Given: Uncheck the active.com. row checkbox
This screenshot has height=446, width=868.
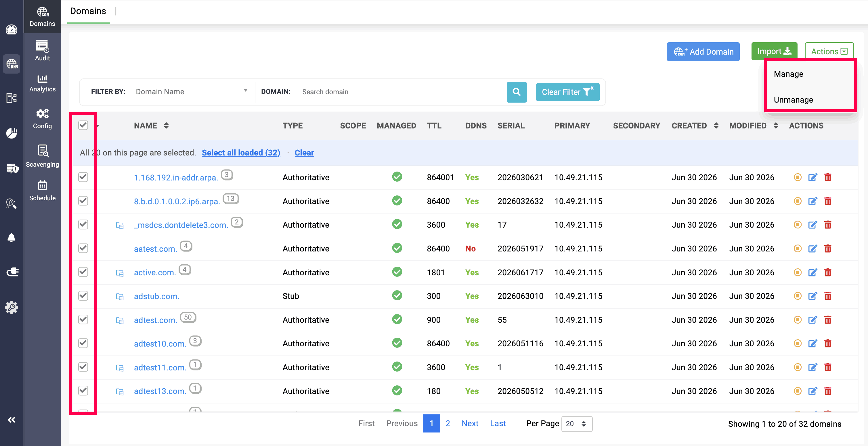Looking at the screenshot, I should point(83,272).
